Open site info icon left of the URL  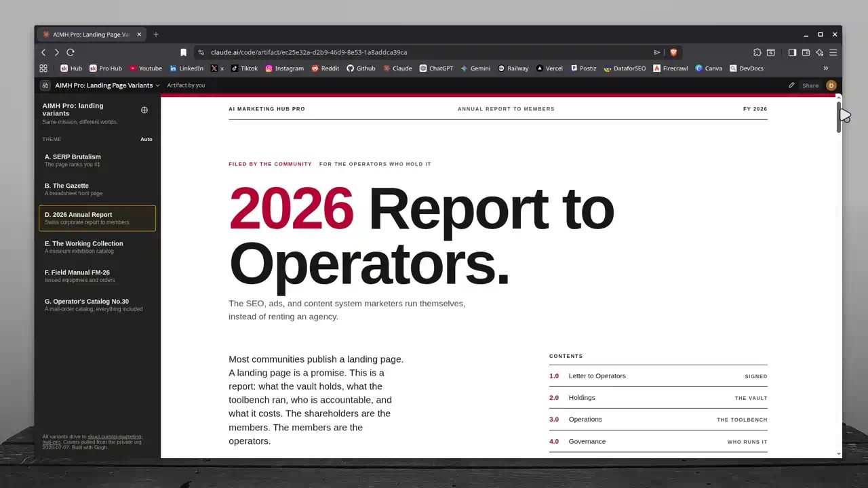click(201, 52)
